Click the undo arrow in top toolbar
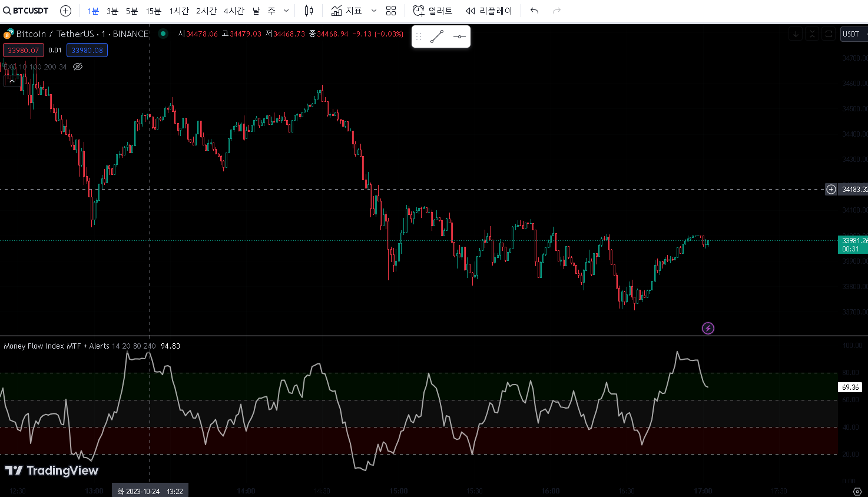This screenshot has height=497, width=868. (x=534, y=11)
